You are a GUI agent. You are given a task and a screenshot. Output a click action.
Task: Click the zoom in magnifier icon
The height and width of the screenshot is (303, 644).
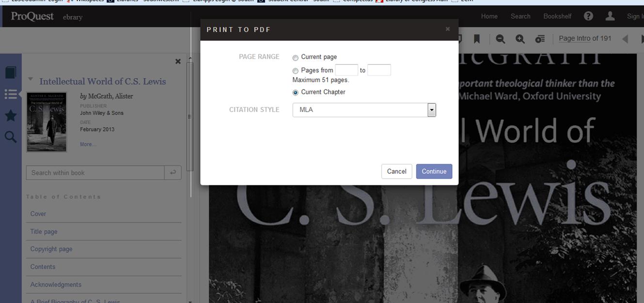(520, 39)
